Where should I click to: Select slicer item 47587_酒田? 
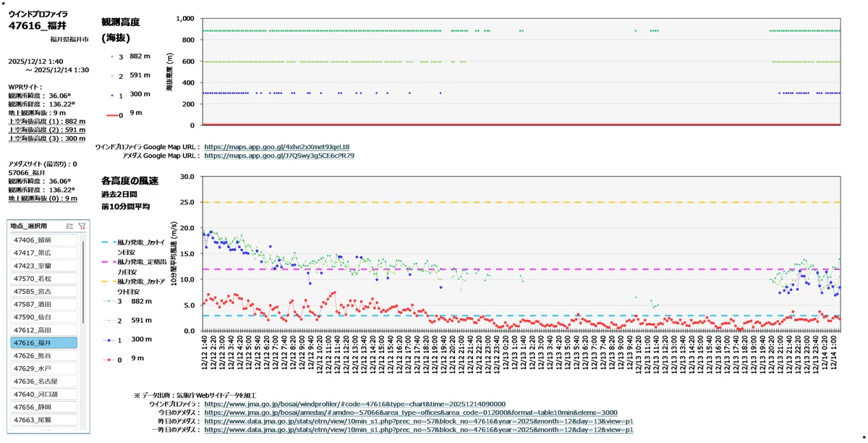(43, 304)
